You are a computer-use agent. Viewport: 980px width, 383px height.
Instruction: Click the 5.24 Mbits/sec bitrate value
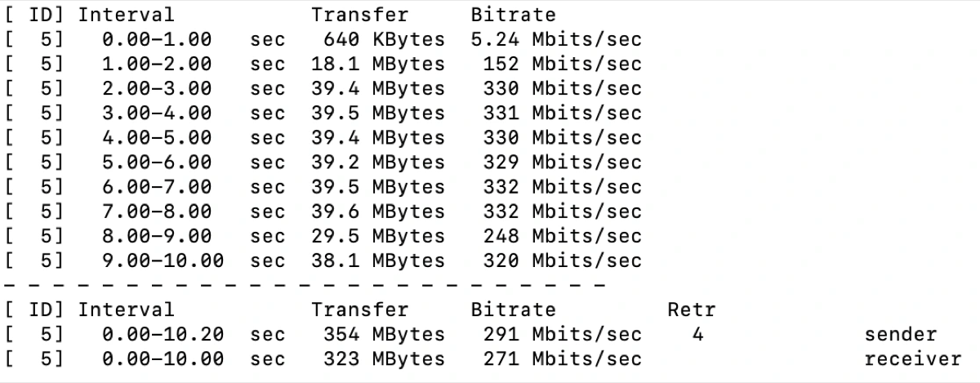[556, 39]
